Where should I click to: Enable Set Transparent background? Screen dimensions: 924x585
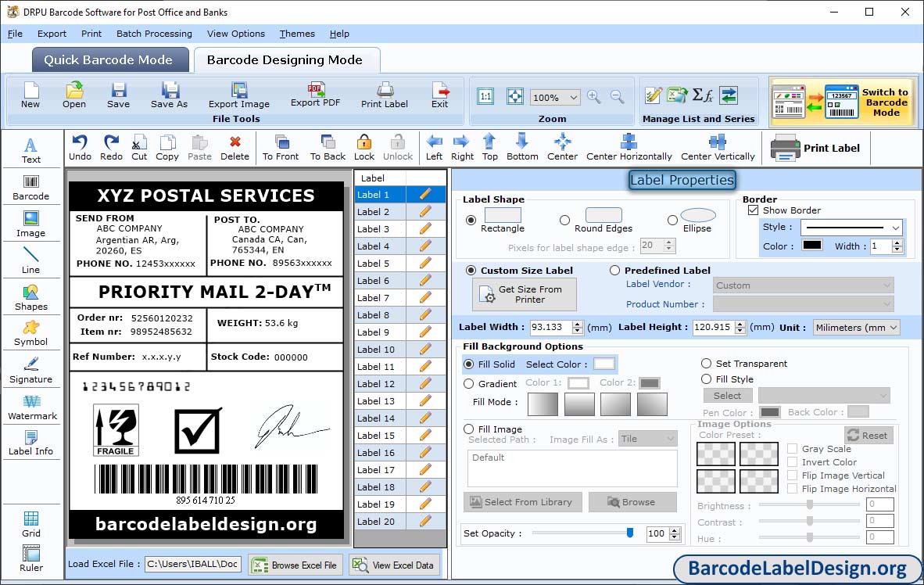pyautogui.click(x=706, y=363)
